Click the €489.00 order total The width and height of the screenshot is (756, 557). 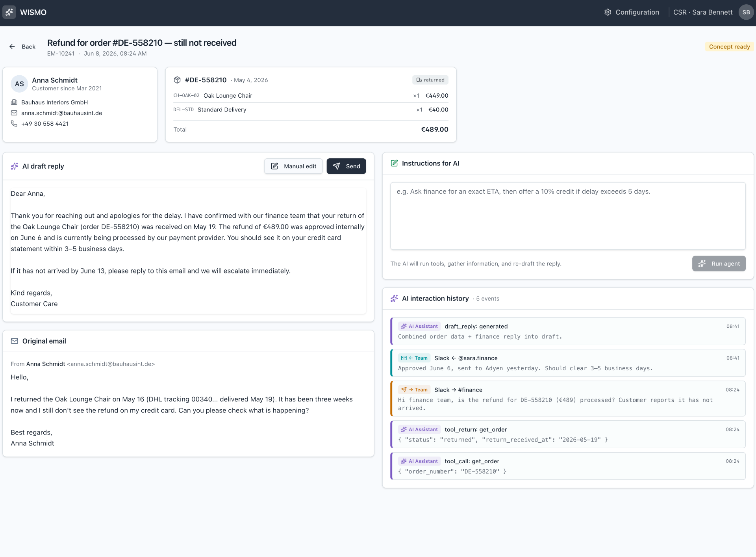pos(435,130)
